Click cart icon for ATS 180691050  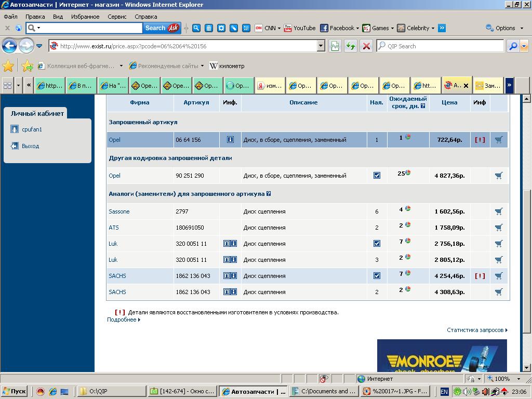(499, 228)
